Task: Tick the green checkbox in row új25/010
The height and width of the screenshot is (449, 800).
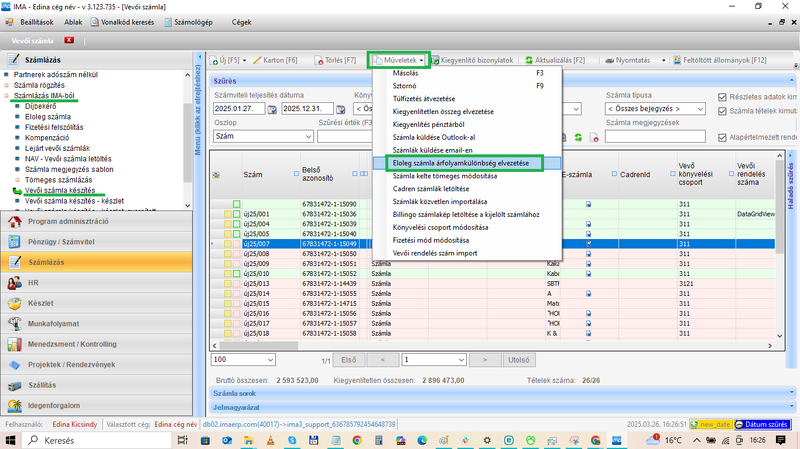Action: click(237, 273)
